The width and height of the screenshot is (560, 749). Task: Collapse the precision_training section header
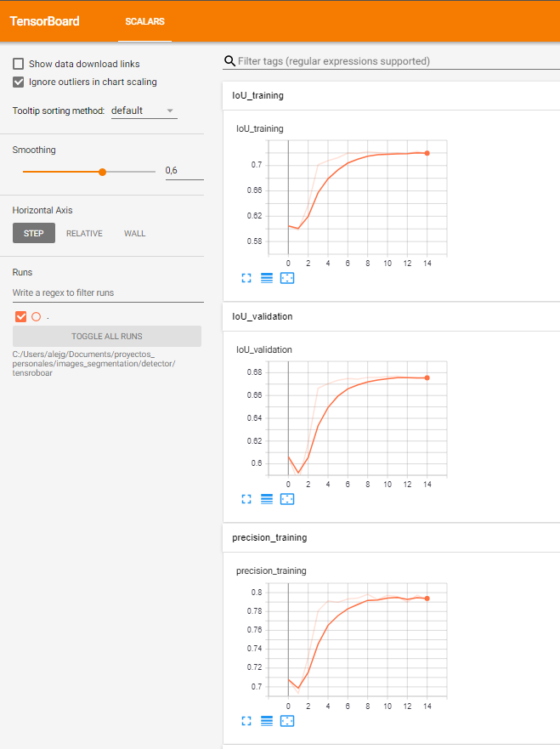pyautogui.click(x=391, y=538)
